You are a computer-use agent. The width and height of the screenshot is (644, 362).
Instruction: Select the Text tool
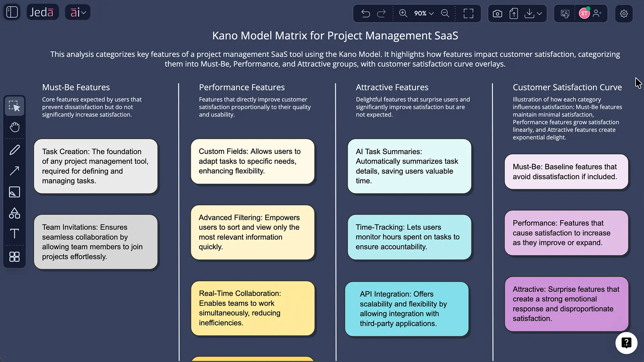tap(14, 234)
